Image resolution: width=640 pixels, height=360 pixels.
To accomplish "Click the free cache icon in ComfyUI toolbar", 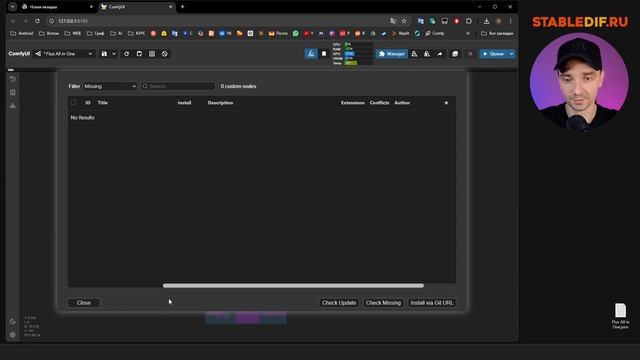I will point(427,54).
